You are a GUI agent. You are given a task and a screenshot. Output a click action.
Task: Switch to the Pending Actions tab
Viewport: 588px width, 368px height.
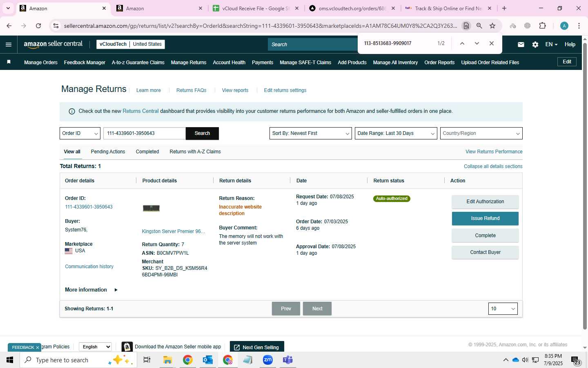(108, 152)
